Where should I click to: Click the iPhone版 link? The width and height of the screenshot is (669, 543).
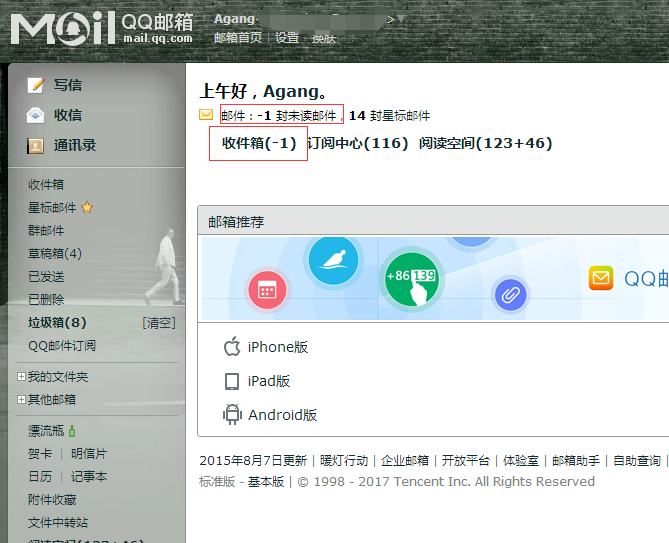coord(278,347)
